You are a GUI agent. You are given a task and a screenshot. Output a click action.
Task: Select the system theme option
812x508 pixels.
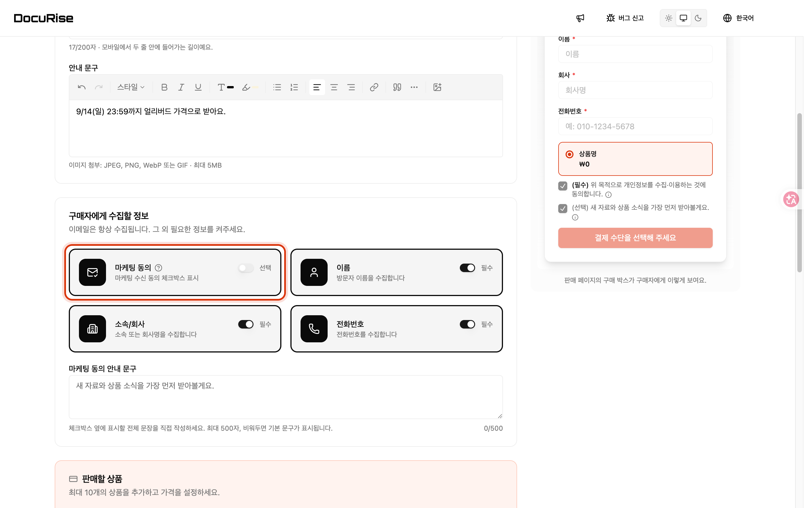coord(683,18)
